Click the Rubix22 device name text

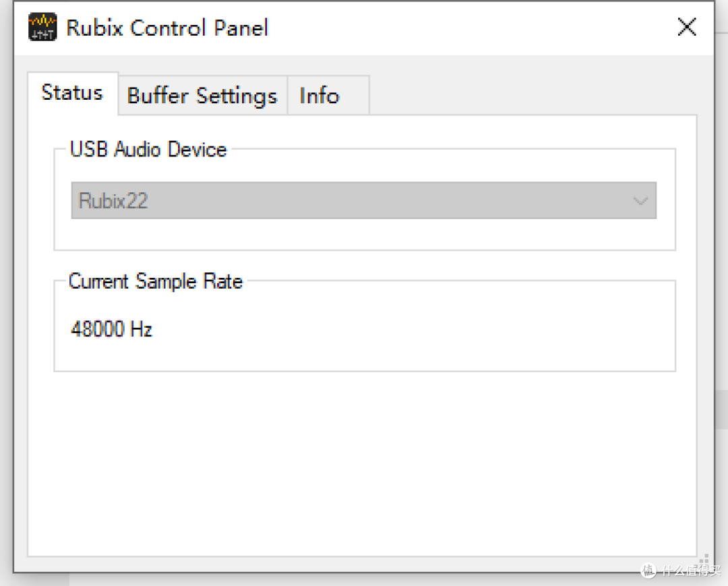[113, 201]
